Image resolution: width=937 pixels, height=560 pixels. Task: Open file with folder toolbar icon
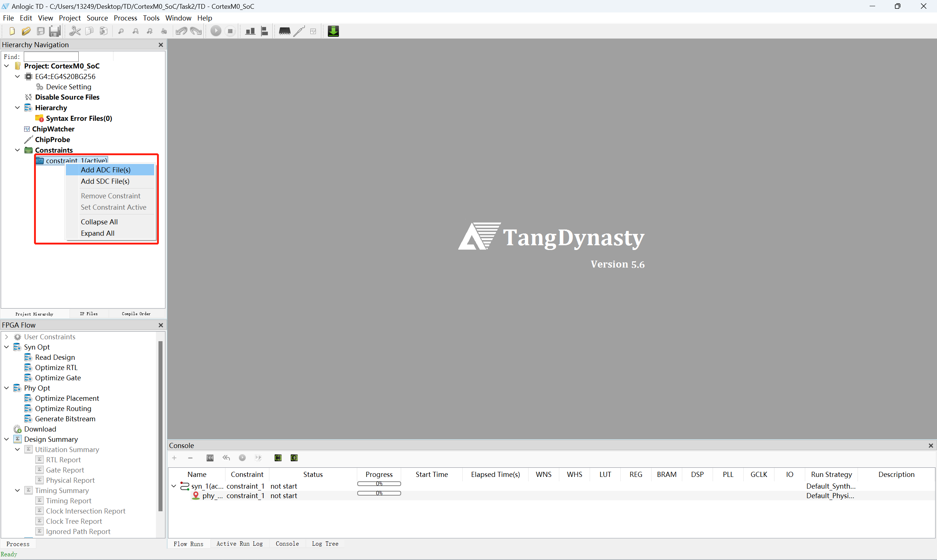click(x=26, y=31)
